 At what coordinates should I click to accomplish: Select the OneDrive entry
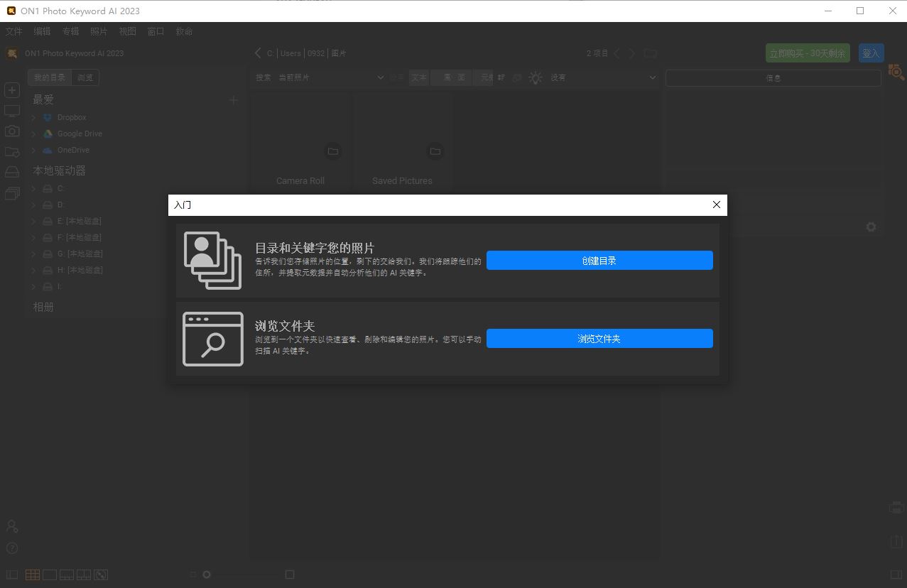pos(73,150)
